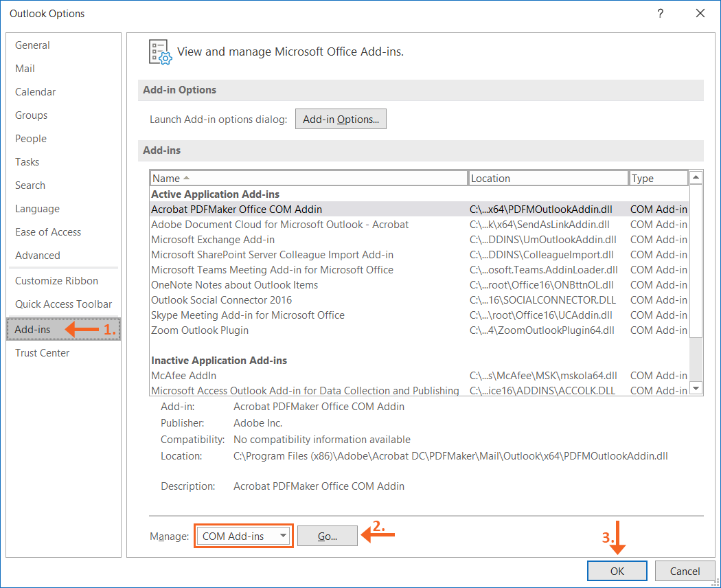Image resolution: width=721 pixels, height=588 pixels.
Task: Select the Zoom Outlook Plugin add-in
Action: coord(200,330)
